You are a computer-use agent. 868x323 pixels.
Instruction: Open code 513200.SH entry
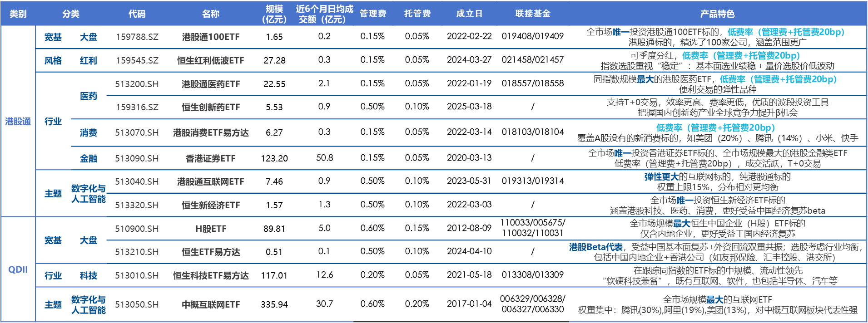click(x=137, y=84)
